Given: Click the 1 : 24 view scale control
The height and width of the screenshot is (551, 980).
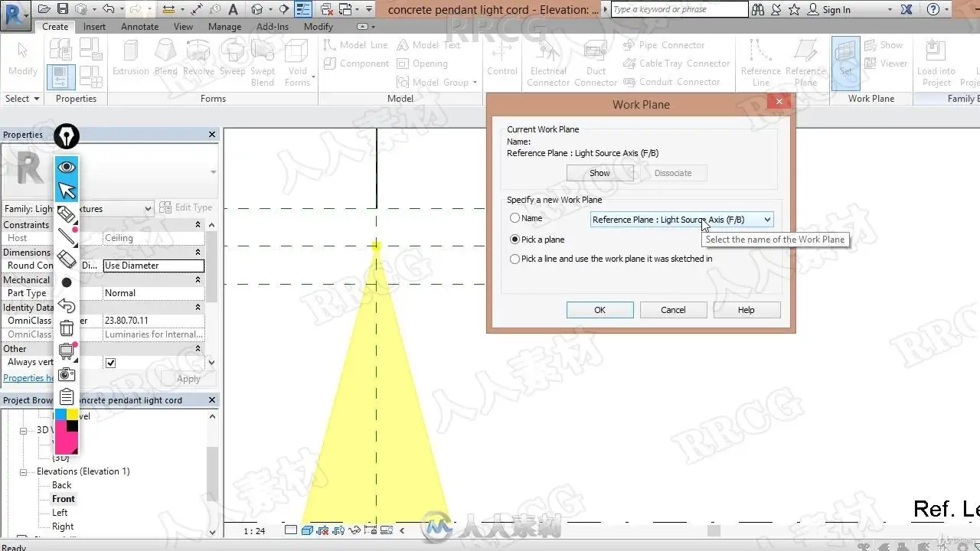Looking at the screenshot, I should coord(254,530).
